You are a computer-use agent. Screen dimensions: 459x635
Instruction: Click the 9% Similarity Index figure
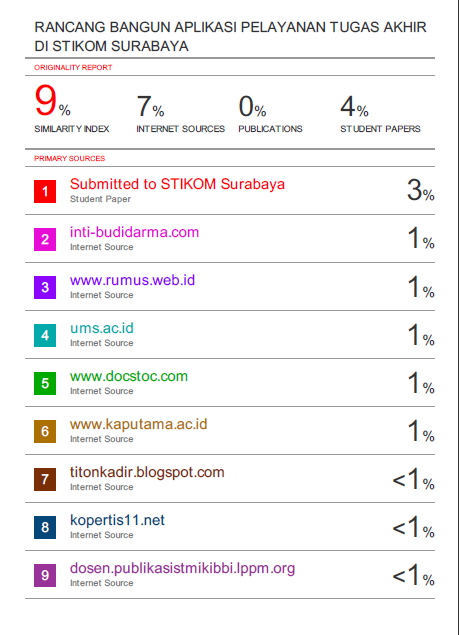coord(53,100)
